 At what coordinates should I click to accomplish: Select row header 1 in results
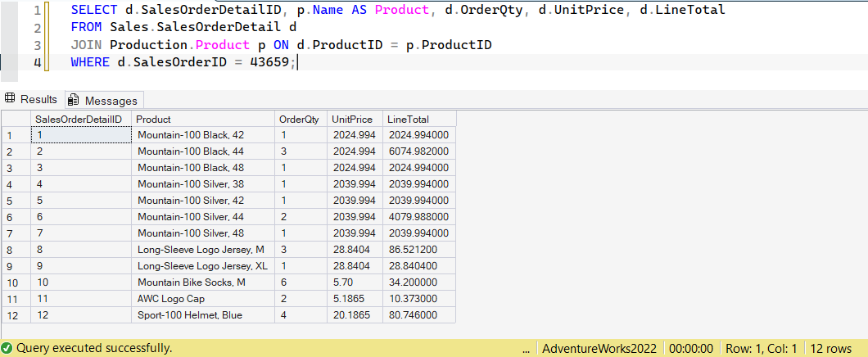coord(16,135)
